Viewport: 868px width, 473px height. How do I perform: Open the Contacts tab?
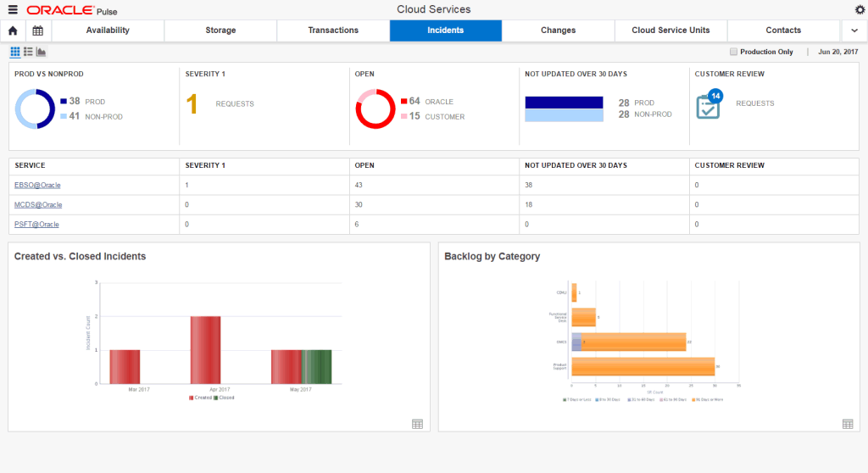pyautogui.click(x=783, y=31)
